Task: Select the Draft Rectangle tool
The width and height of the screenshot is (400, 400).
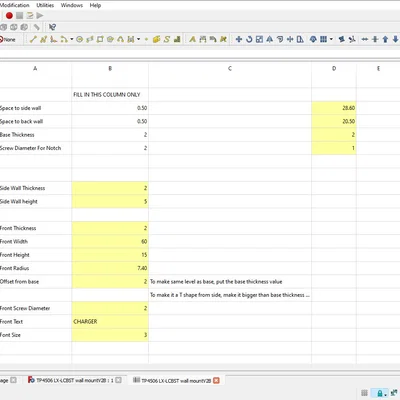Action: click(x=100, y=39)
